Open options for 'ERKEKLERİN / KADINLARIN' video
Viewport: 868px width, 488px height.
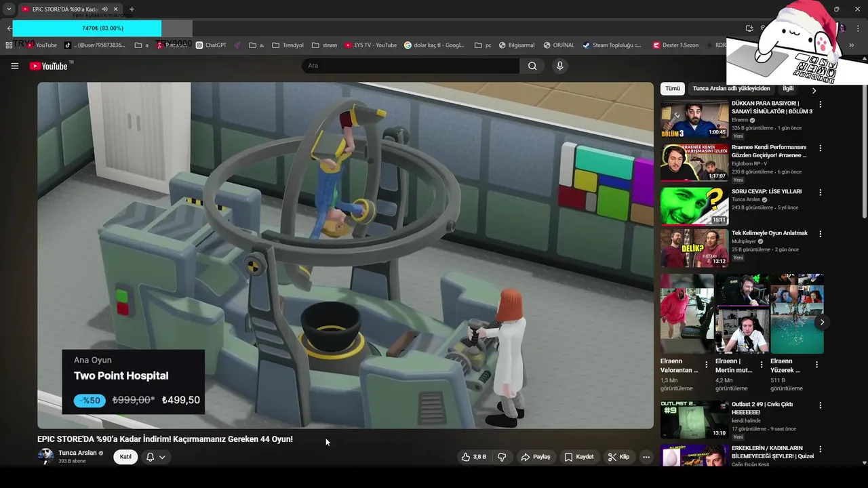820,449
